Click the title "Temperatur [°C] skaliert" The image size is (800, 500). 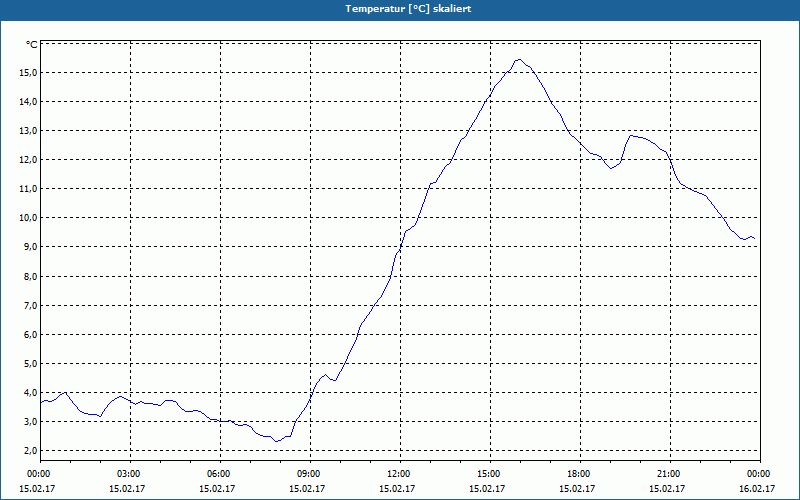[408, 9]
